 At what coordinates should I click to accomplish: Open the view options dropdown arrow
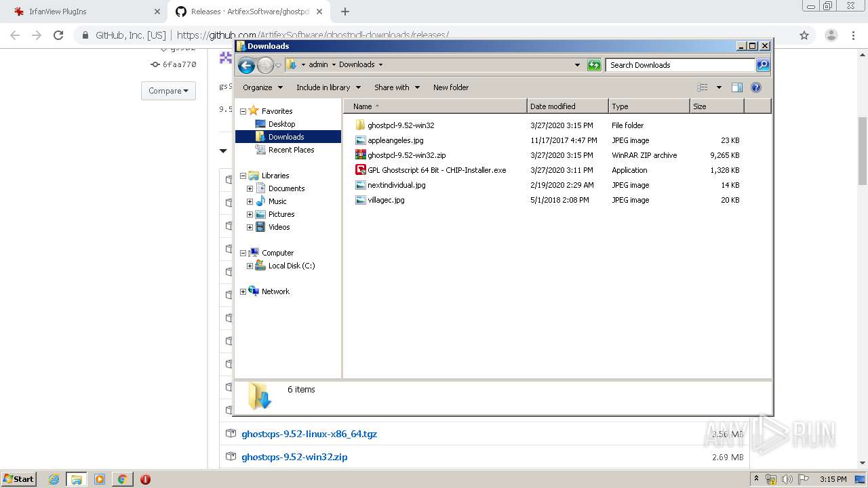click(719, 87)
